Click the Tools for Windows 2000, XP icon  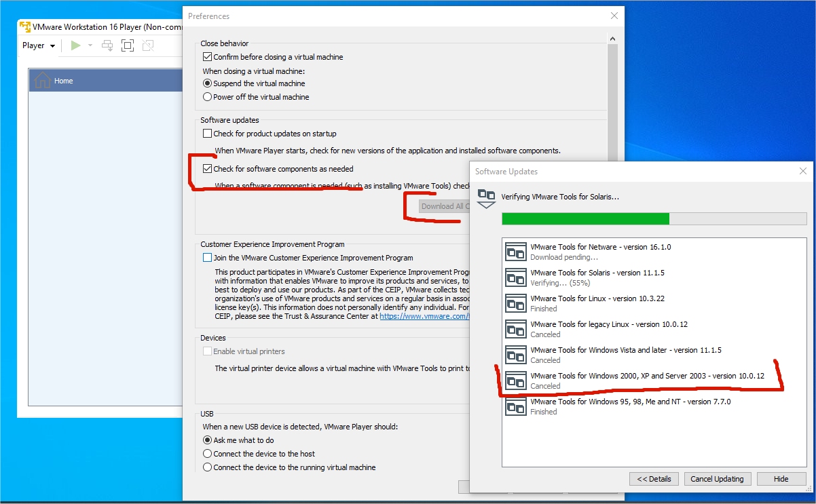[516, 381]
